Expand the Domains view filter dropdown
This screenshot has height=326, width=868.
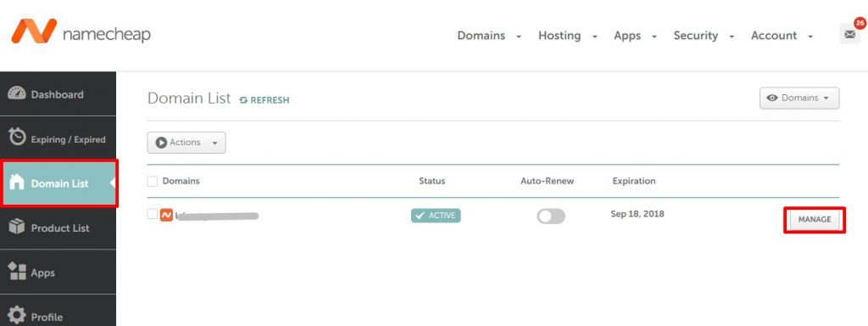click(799, 98)
